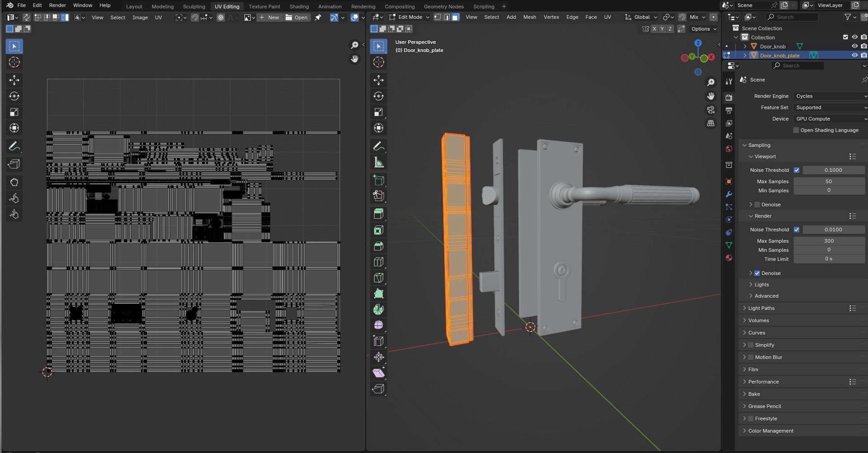Open the Mesh menu in 3D viewport

[529, 17]
